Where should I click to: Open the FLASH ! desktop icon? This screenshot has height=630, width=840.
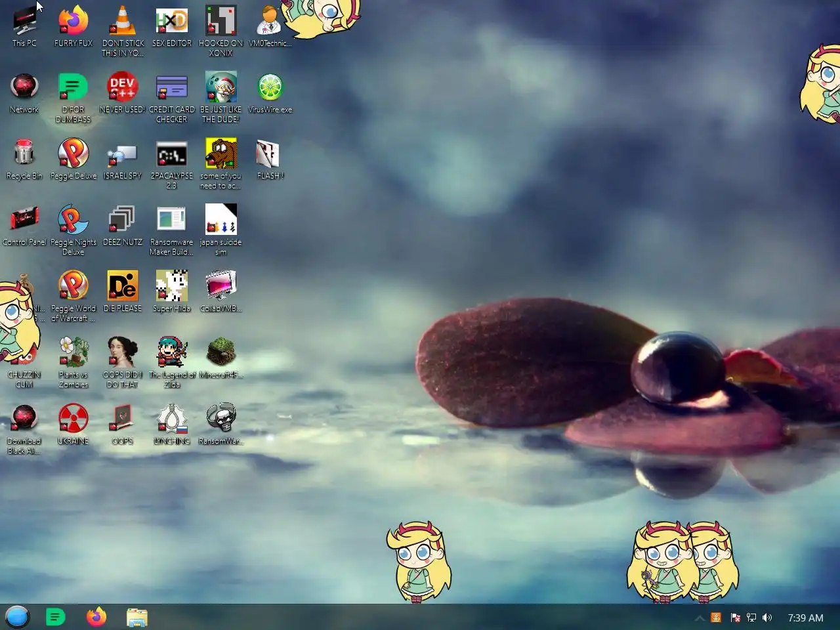pyautogui.click(x=270, y=159)
